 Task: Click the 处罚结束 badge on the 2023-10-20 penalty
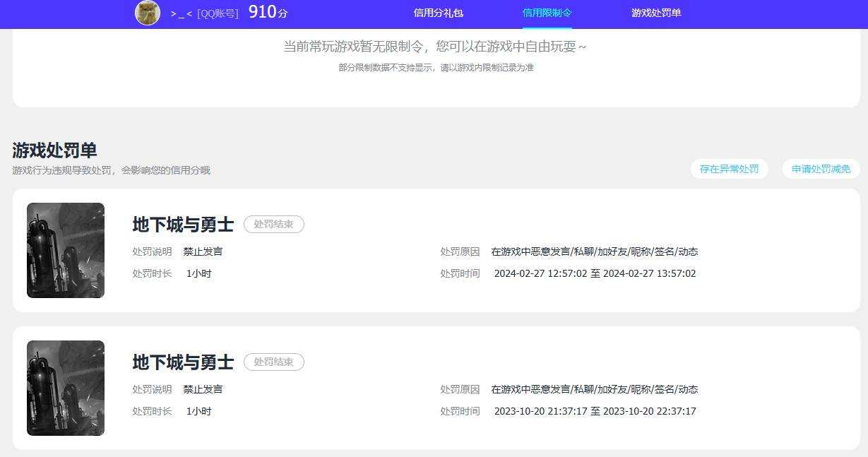[274, 362]
